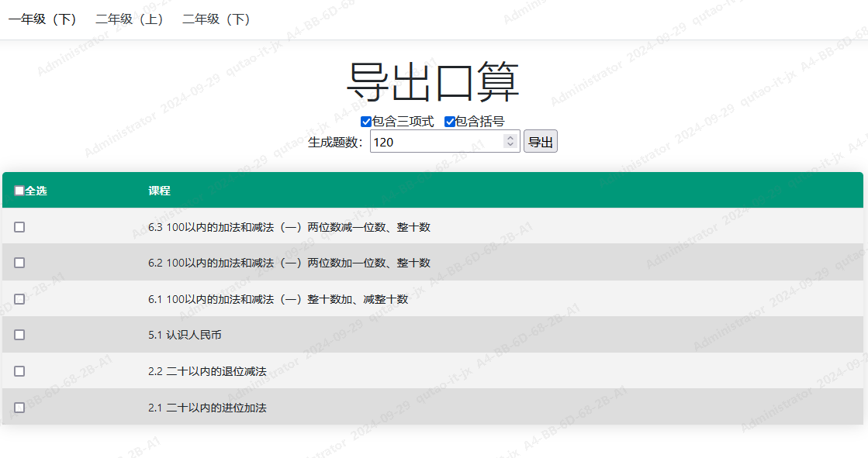The image size is (868, 458).
Task: Click lesson text 6.2 两位数加一位数、整十数
Action: 289,263
